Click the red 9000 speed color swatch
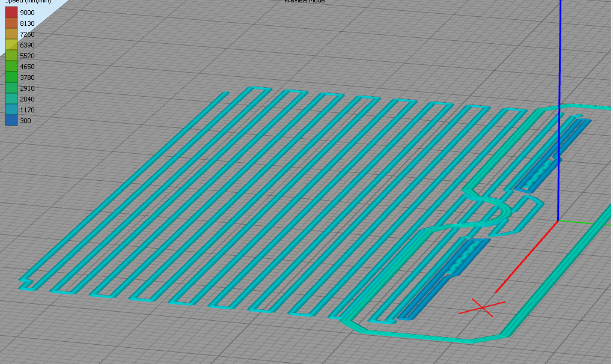The height and width of the screenshot is (364, 613). pos(11,12)
